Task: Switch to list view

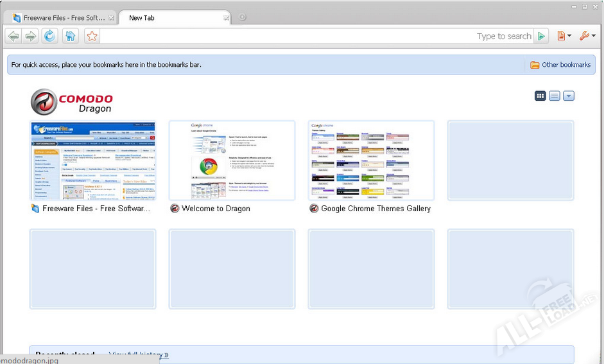Action: tap(554, 96)
